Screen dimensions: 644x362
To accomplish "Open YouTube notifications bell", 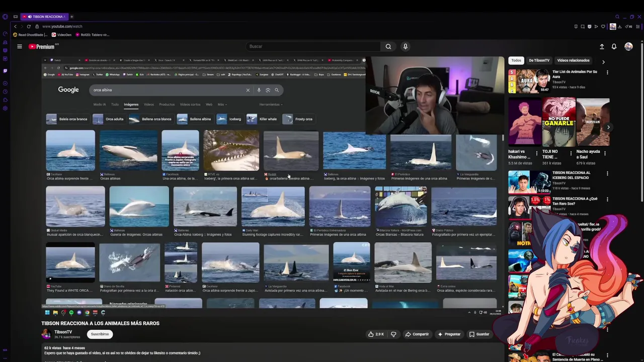I will coord(614,46).
